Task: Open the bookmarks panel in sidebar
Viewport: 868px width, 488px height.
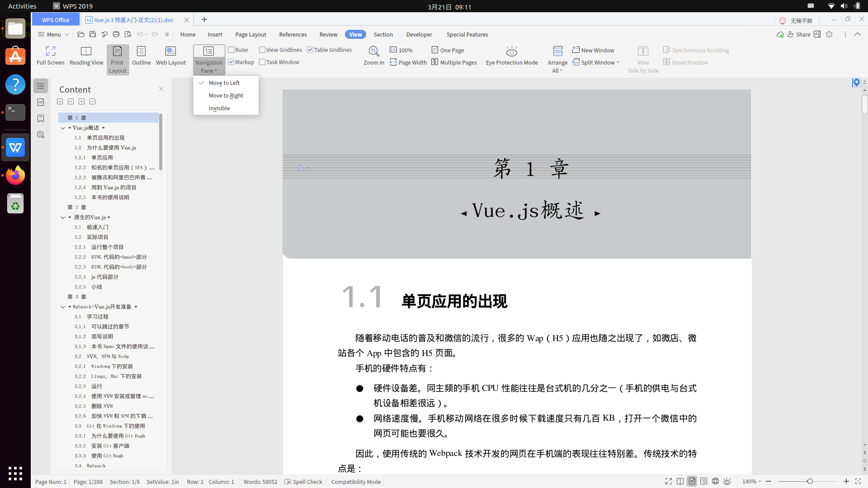Action: (x=41, y=118)
